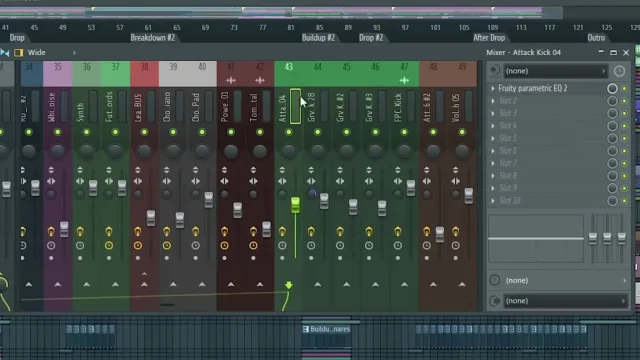Click the Fruity parametric EQ 2 slot name

[533, 88]
